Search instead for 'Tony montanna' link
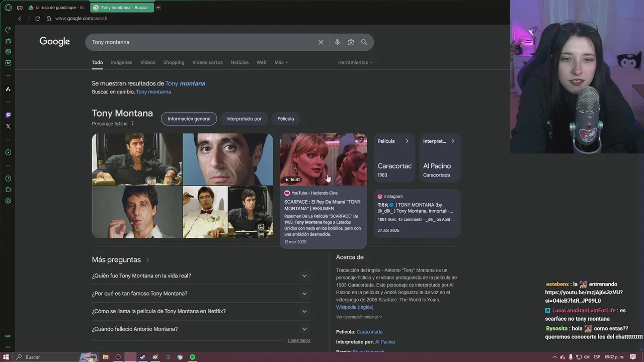This screenshot has height=362, width=644. (x=153, y=92)
